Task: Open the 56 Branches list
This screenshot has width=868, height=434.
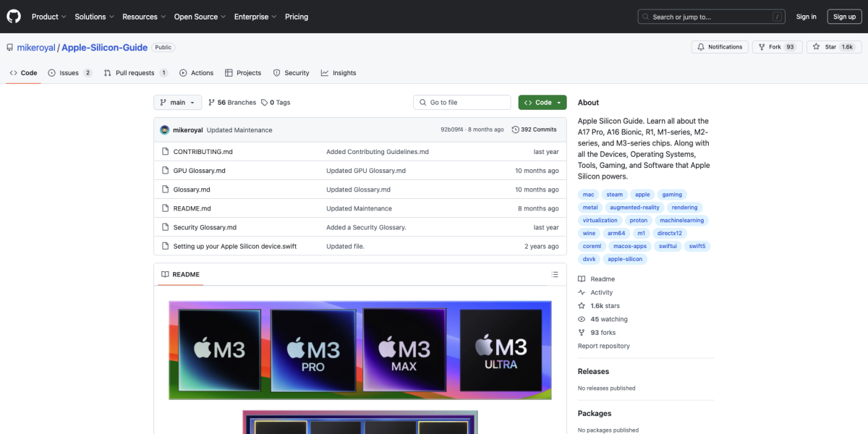Action: pos(232,103)
